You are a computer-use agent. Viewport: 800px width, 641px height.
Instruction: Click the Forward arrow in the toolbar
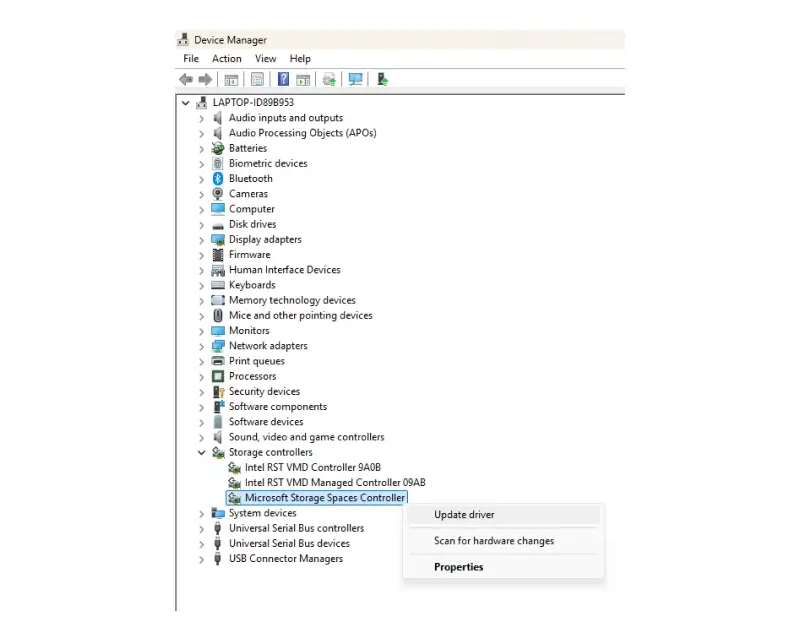point(205,80)
